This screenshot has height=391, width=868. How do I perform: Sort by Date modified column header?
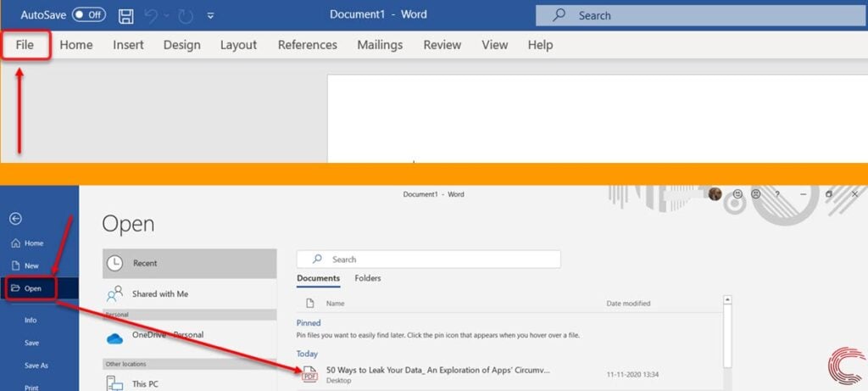[628, 304]
